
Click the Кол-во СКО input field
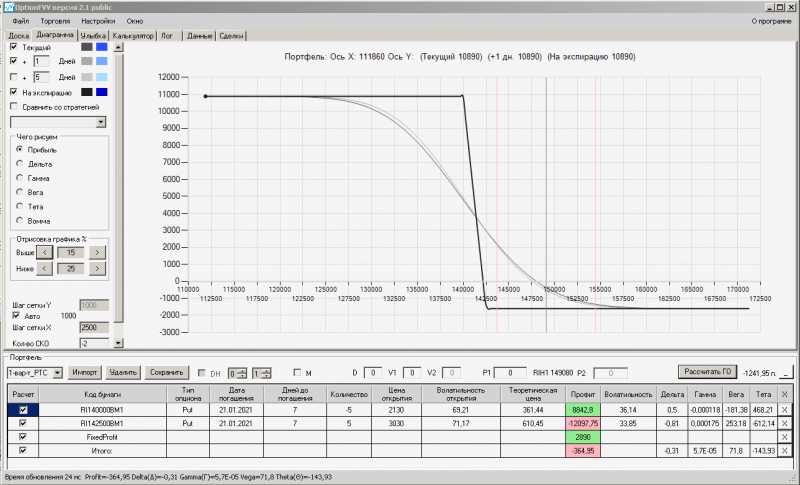pos(94,343)
